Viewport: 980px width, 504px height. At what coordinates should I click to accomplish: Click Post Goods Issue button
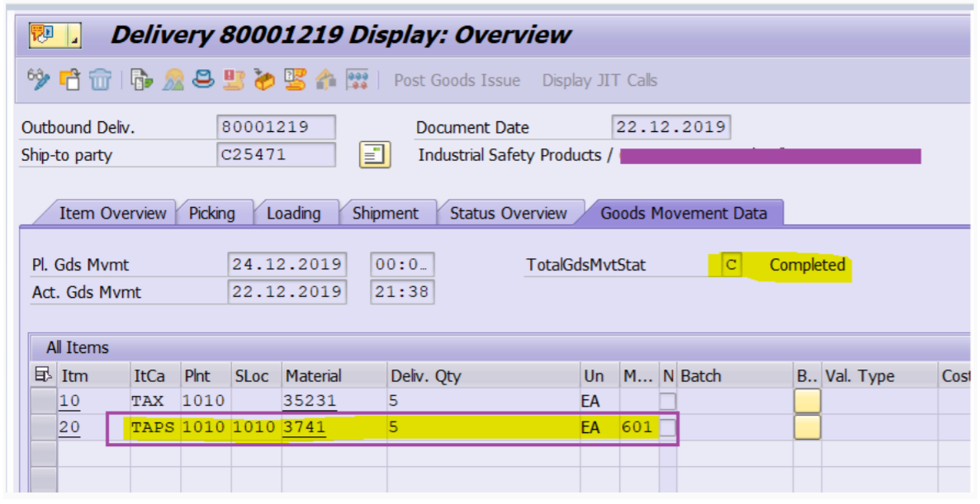457,80
